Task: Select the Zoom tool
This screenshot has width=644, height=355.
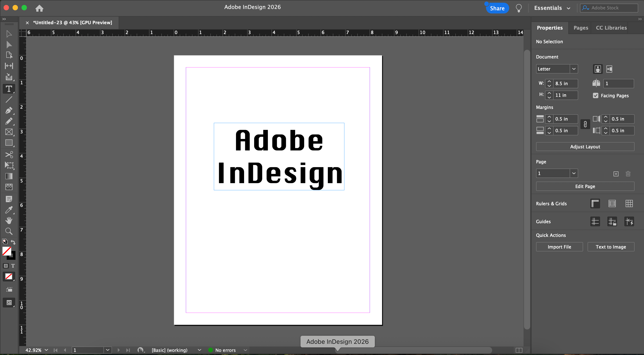Action: (x=9, y=231)
